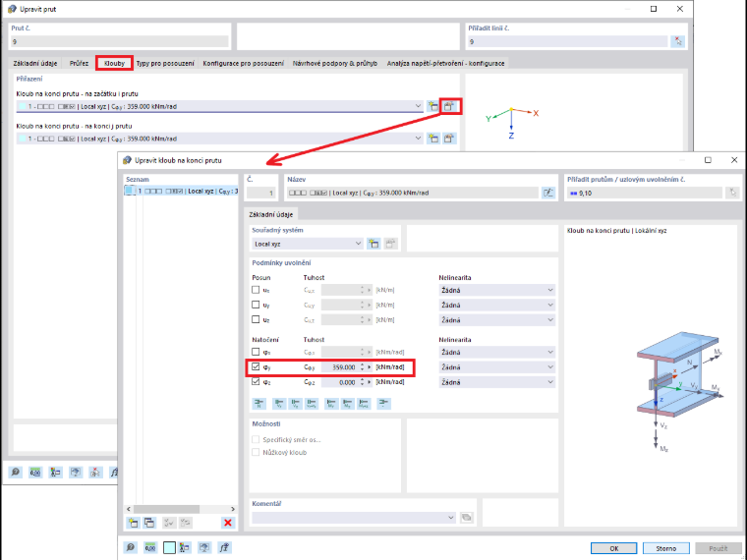
Task: Expand the Komentář combo box
Action: (x=451, y=518)
